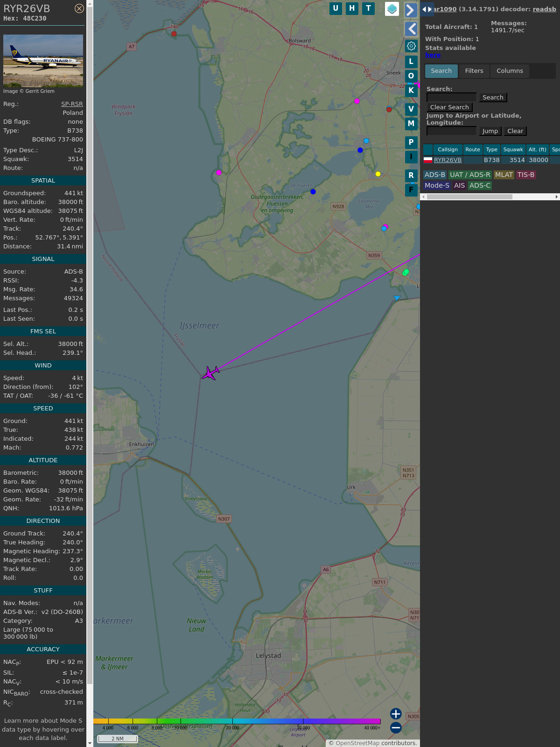Screen dimensions: 560x747
Task: Select the RYR26VB callsign in table
Action: (x=448, y=160)
